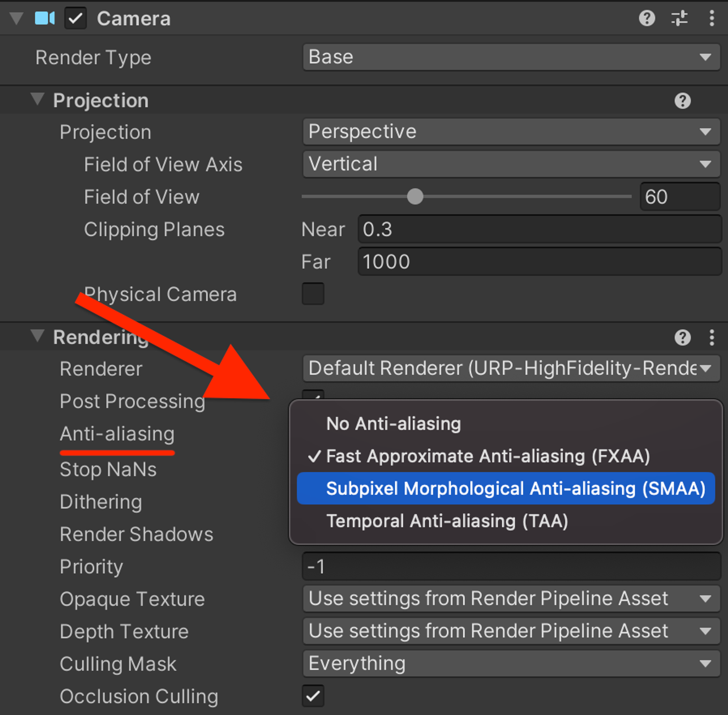Image resolution: width=728 pixels, height=715 pixels.
Task: Open Camera component help reference
Action: click(646, 18)
